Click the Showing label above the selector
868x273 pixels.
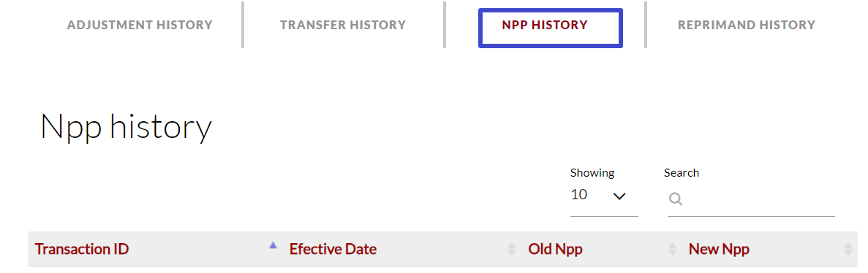(592, 173)
